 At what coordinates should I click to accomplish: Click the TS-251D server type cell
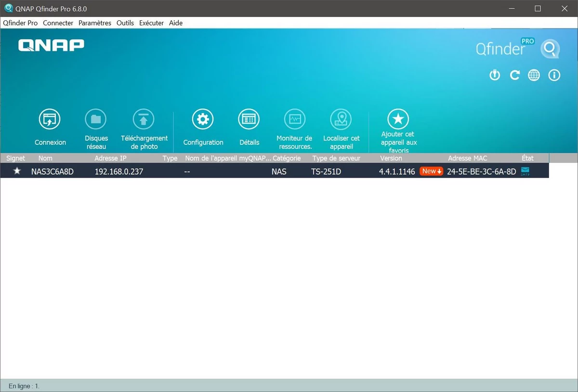coord(326,171)
